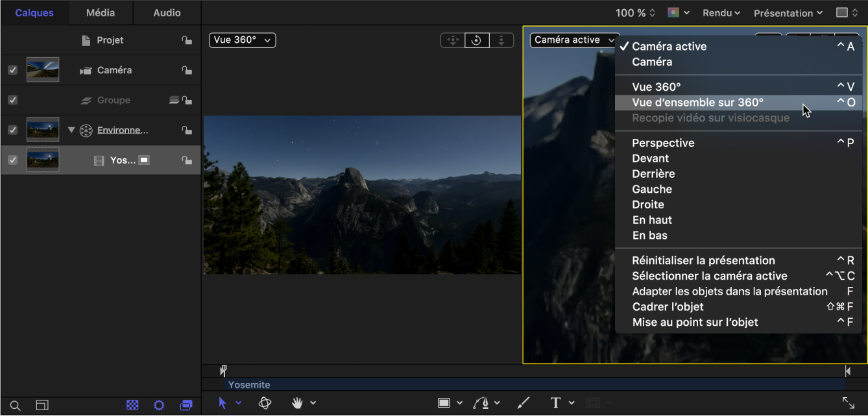868x416 pixels.
Task: Select the 3D transform tool
Action: [265, 402]
